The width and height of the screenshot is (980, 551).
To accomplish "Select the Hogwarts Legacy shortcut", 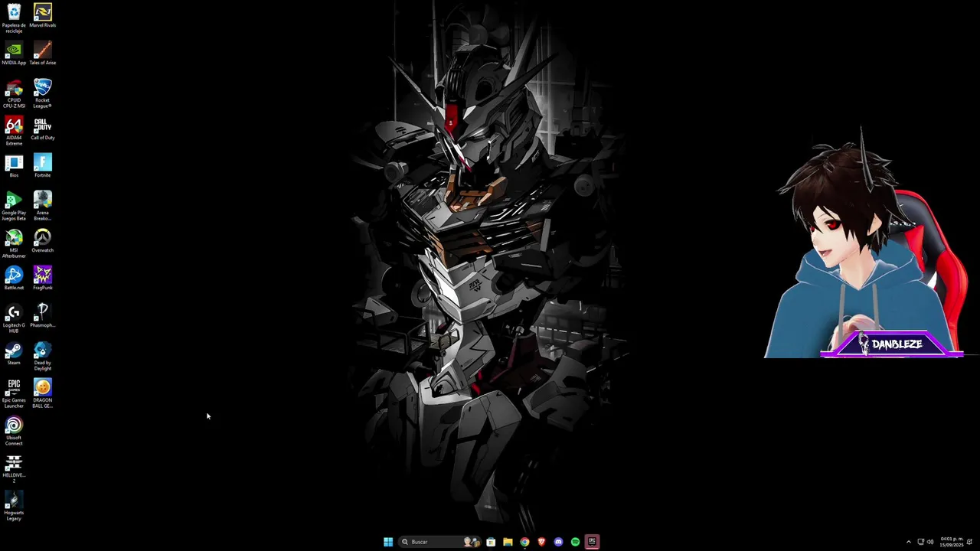I will [14, 506].
